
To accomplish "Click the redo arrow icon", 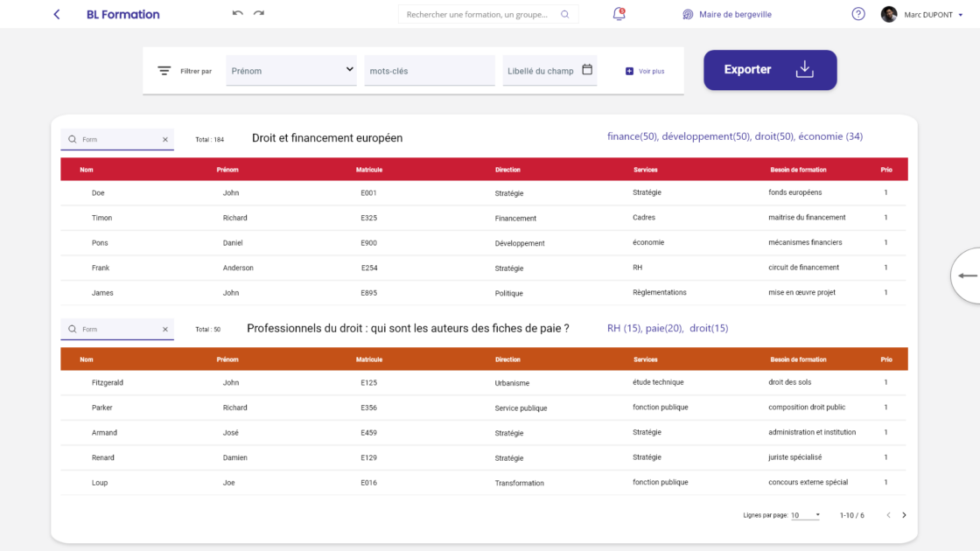I will click(259, 13).
